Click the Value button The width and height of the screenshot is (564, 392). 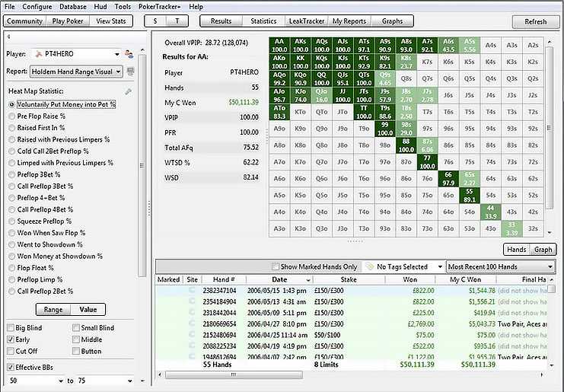88,309
